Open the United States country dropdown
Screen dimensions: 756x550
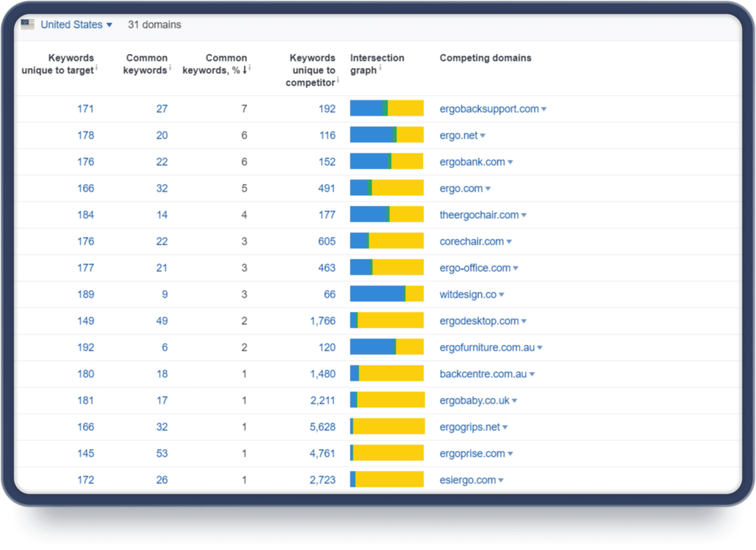(x=76, y=24)
